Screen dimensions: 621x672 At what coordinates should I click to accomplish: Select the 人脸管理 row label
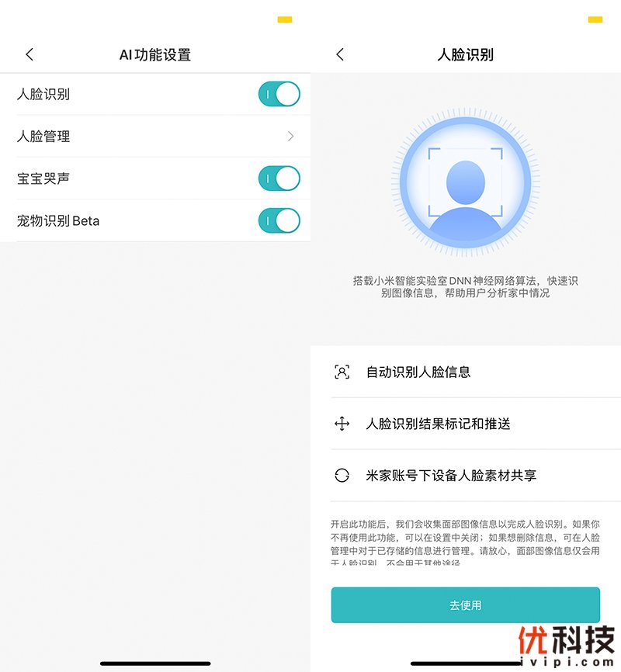click(x=43, y=137)
